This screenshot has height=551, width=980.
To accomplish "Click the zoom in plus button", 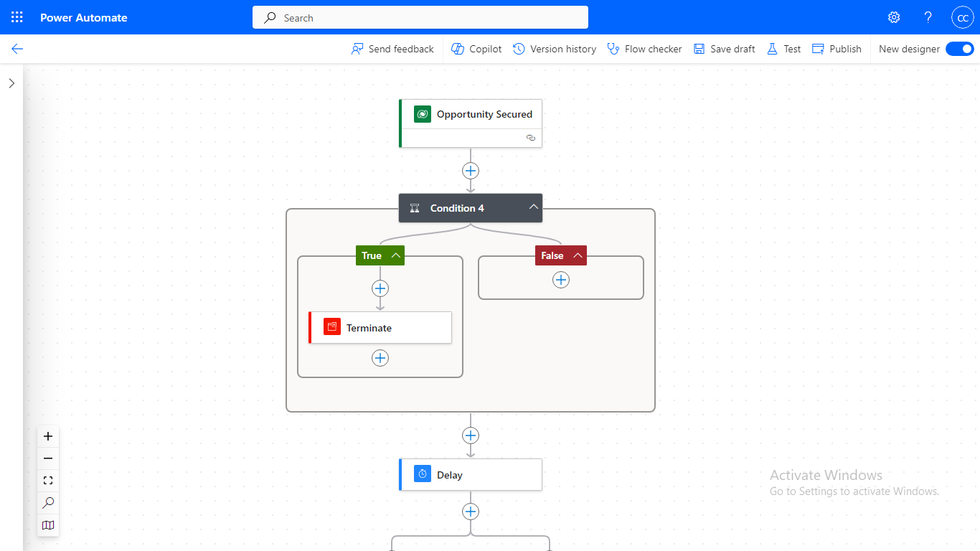I will (x=48, y=436).
